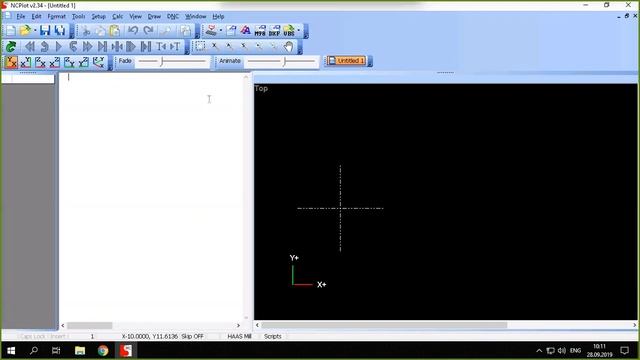
Task: Click the machine tool icon left of its dropdown
Action: 211,31
